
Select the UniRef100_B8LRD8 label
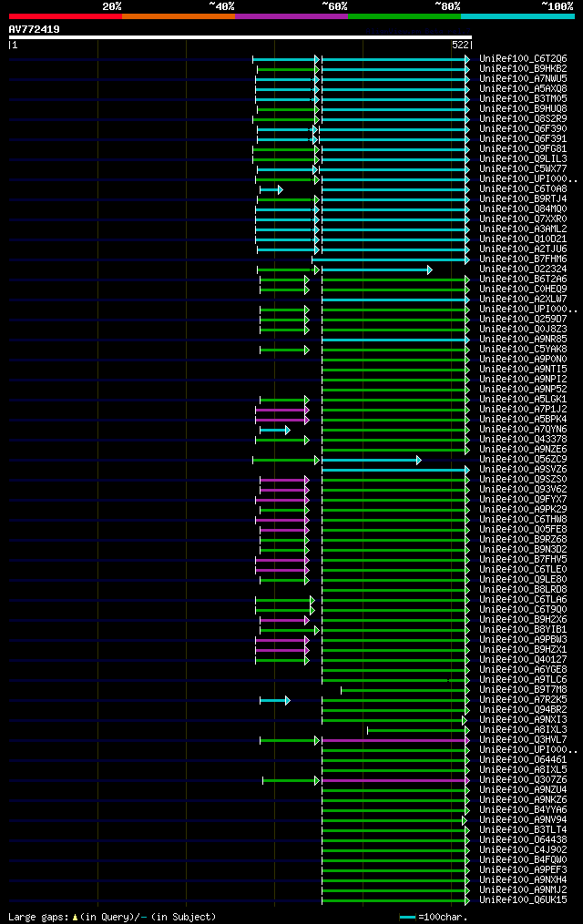[x=523, y=590]
